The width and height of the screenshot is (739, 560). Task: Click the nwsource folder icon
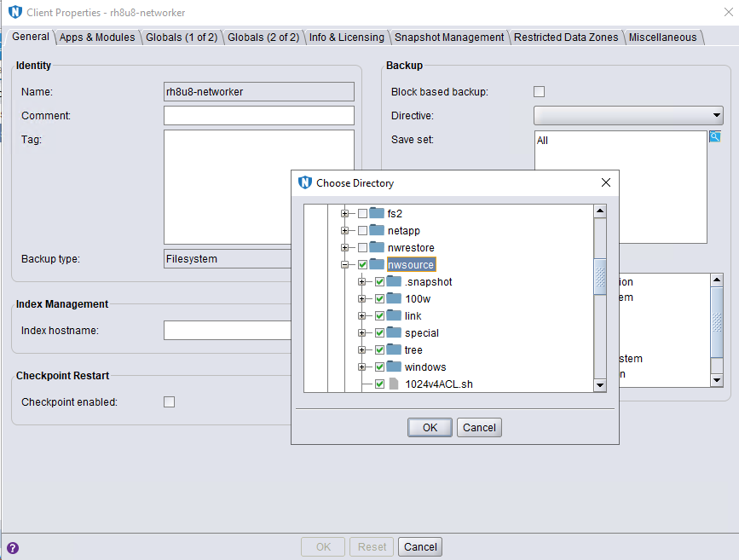point(377,264)
